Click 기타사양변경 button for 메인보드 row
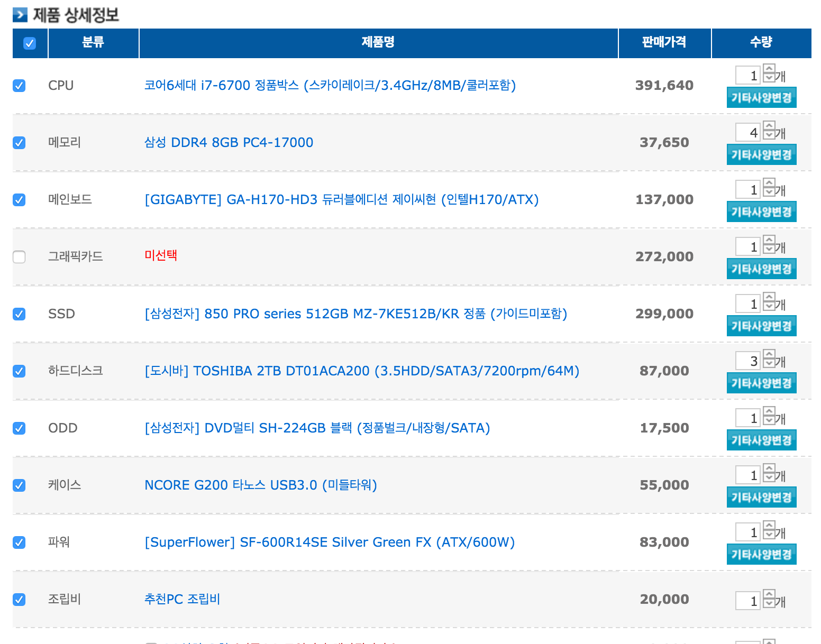The width and height of the screenshot is (821, 644). (761, 211)
